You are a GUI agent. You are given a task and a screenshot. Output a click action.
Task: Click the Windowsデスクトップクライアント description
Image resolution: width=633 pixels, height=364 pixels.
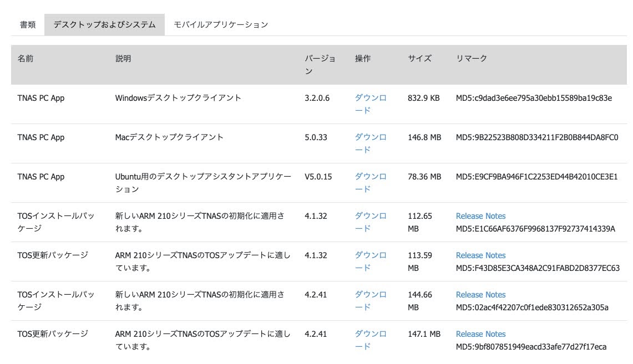pos(178,98)
